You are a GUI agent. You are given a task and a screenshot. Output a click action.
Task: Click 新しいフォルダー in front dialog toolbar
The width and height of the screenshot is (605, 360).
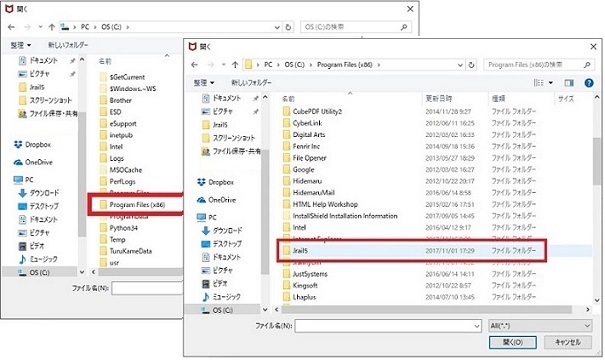251,83
